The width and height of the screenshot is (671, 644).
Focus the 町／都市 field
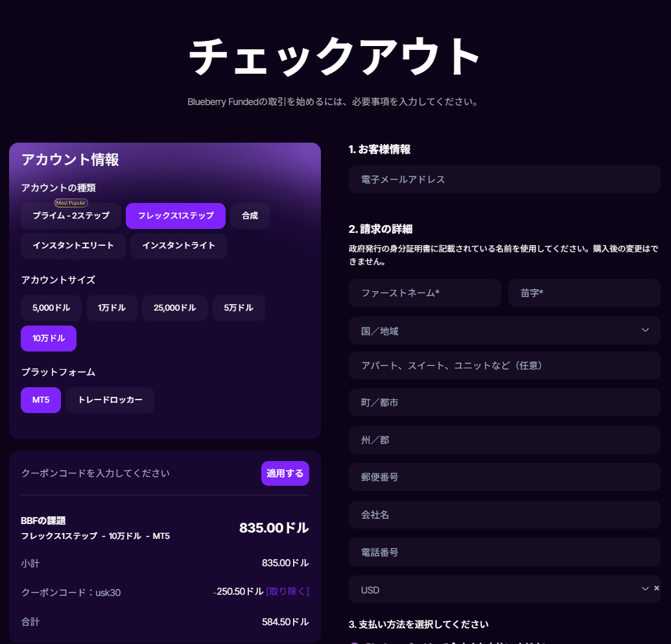click(x=504, y=403)
